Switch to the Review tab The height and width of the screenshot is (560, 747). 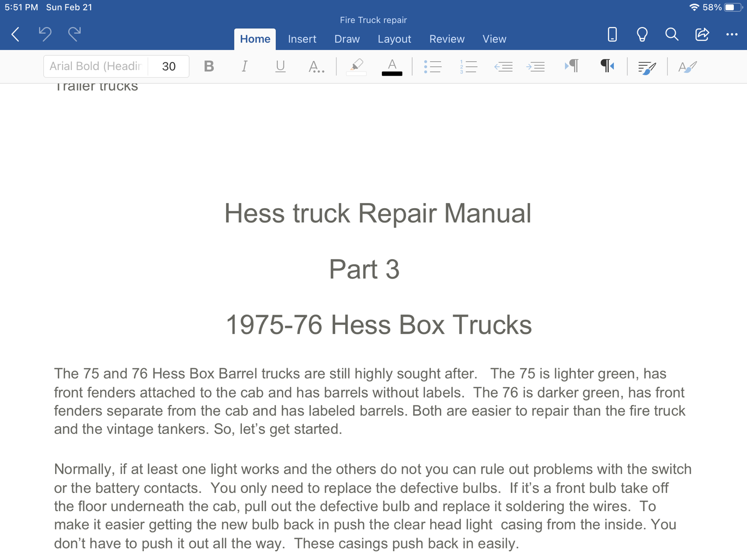click(x=447, y=39)
